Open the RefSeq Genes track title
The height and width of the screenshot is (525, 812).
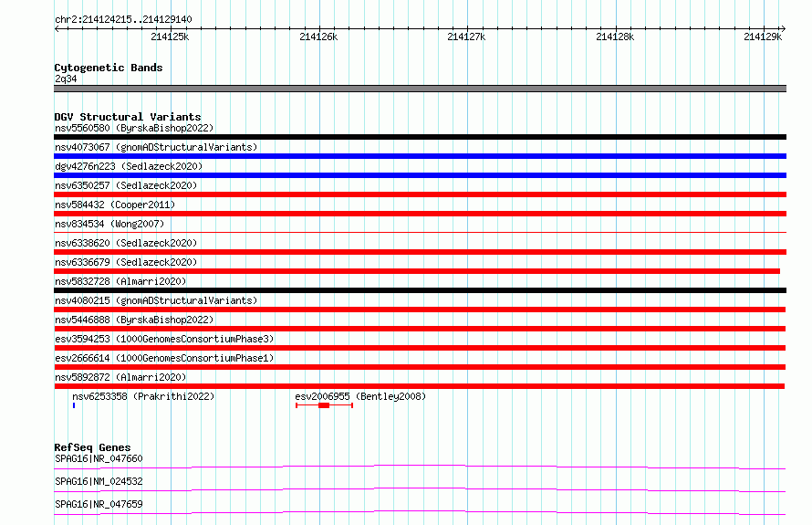[92, 447]
